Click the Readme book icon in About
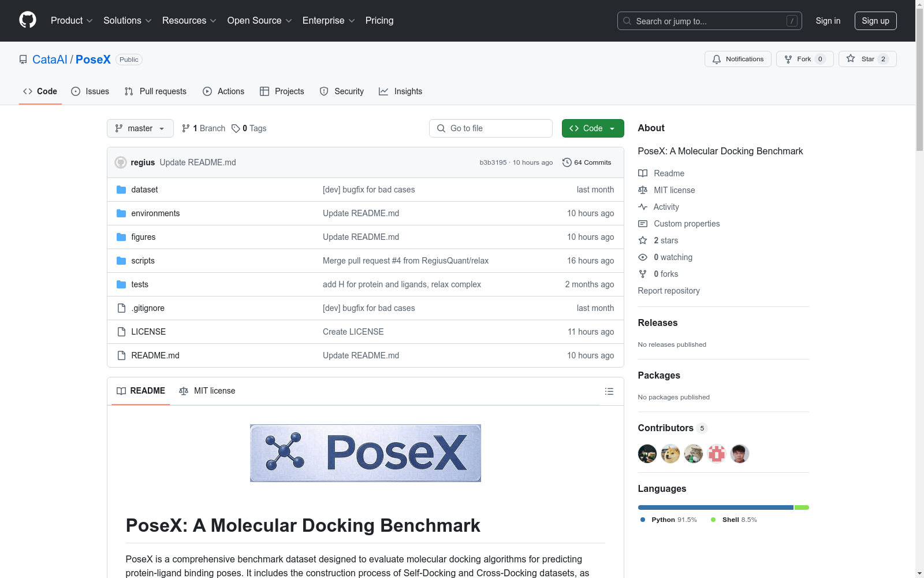The width and height of the screenshot is (924, 578). pyautogui.click(x=643, y=173)
